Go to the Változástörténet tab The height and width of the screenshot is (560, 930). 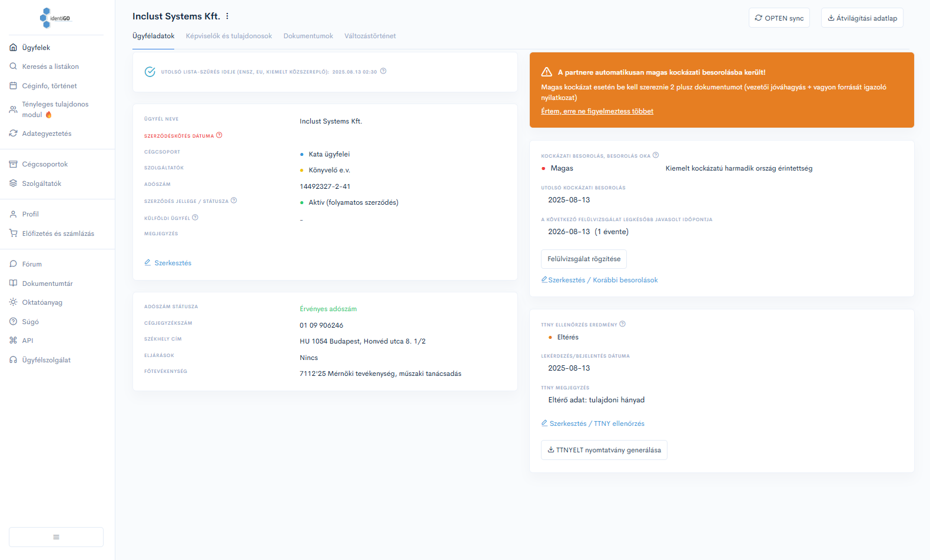pos(370,36)
